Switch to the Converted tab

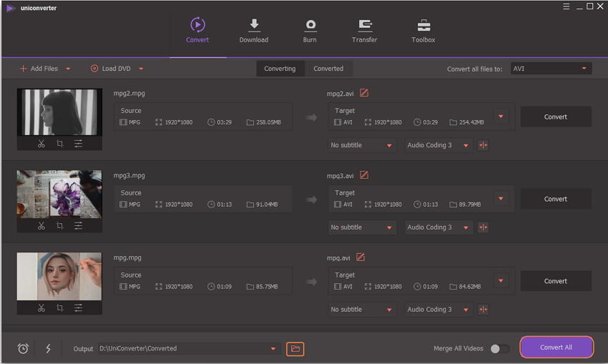(x=328, y=69)
